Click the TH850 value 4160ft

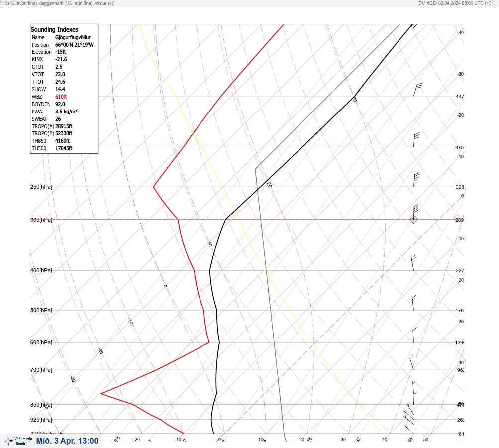point(62,141)
